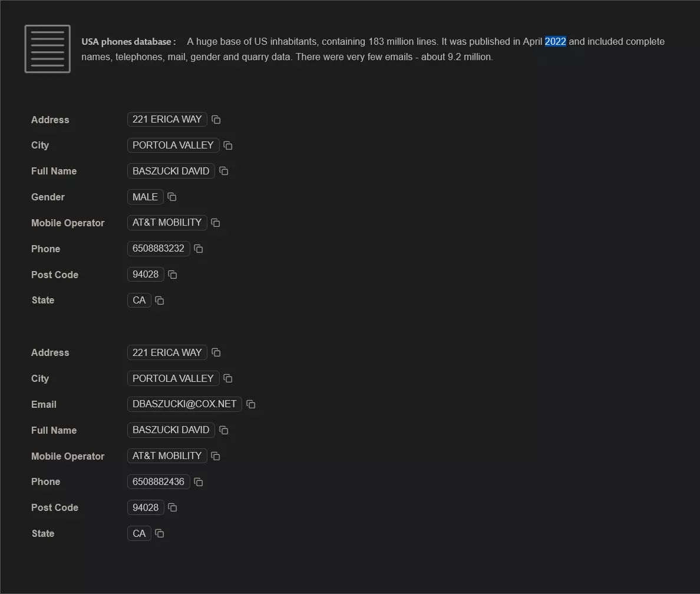Copy the Phone number in second record

tap(199, 482)
